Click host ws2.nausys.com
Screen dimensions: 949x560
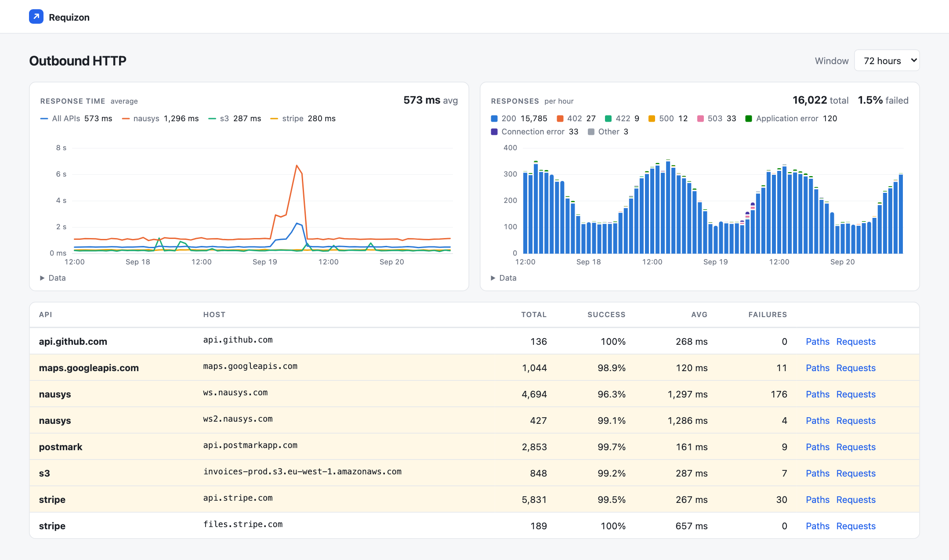pos(238,419)
